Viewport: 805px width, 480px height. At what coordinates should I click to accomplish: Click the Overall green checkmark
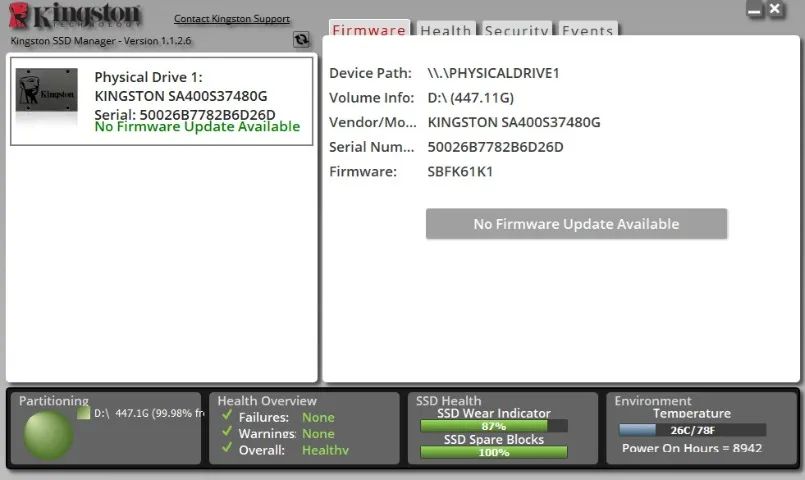pyautogui.click(x=227, y=448)
